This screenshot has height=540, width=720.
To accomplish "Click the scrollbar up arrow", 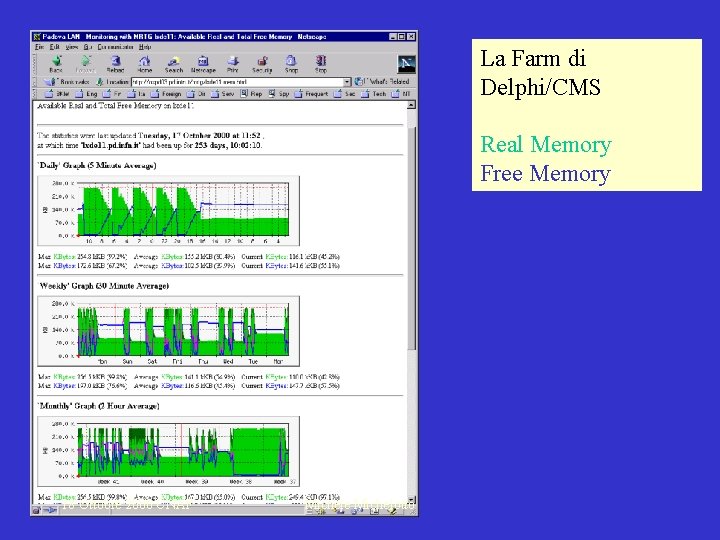I will (411, 105).
